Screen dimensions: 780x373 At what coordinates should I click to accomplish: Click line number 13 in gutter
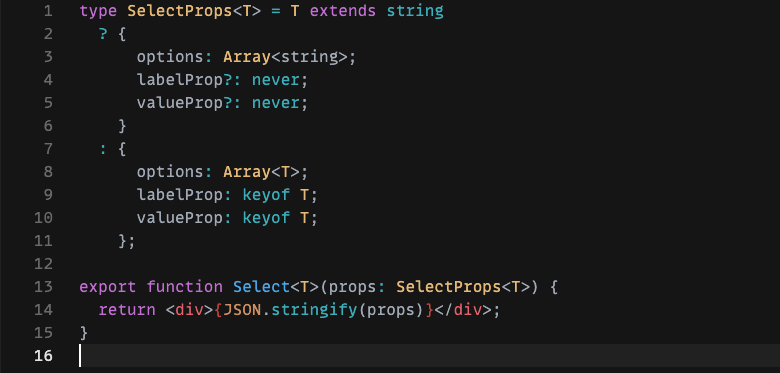click(43, 287)
